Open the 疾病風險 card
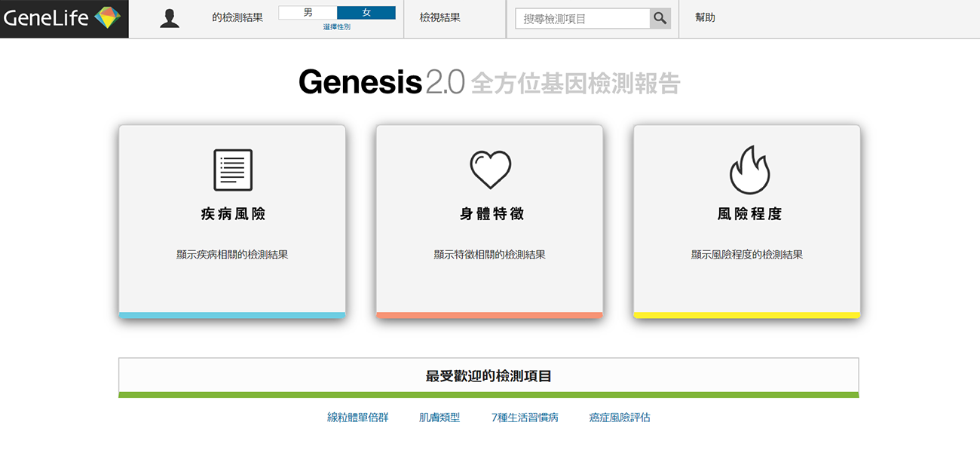980x459 pixels. [x=232, y=222]
